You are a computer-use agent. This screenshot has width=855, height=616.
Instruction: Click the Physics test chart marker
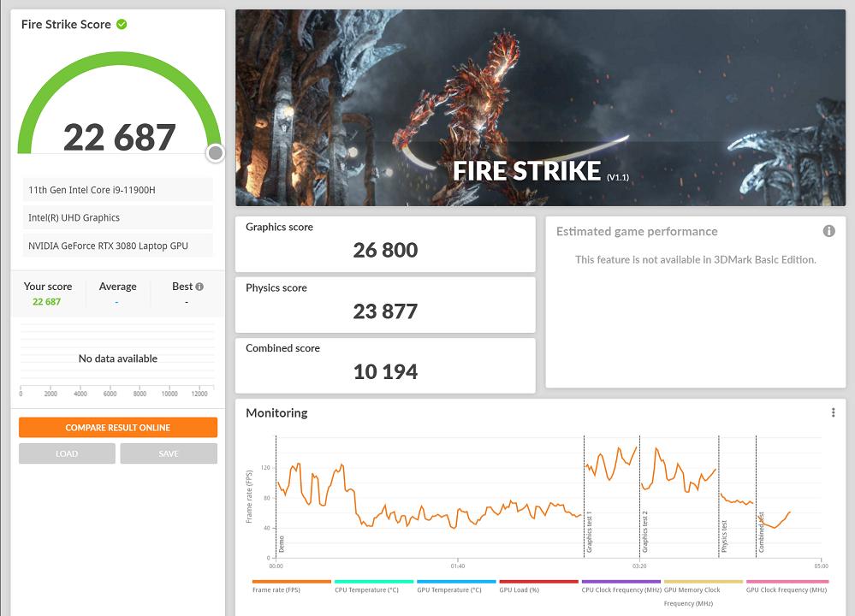[x=724, y=536]
